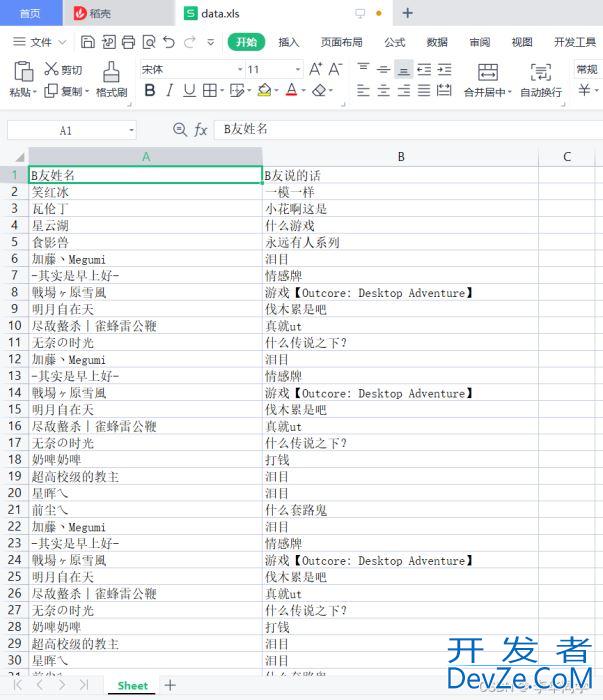Image resolution: width=603 pixels, height=700 pixels.
Task: Click the insert function fx button
Action: 201,130
